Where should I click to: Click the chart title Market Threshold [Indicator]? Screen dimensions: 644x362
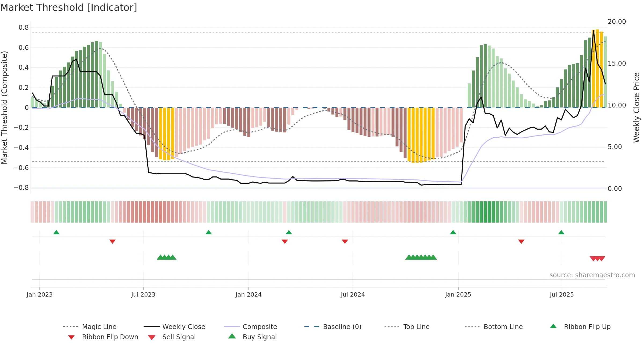[69, 8]
